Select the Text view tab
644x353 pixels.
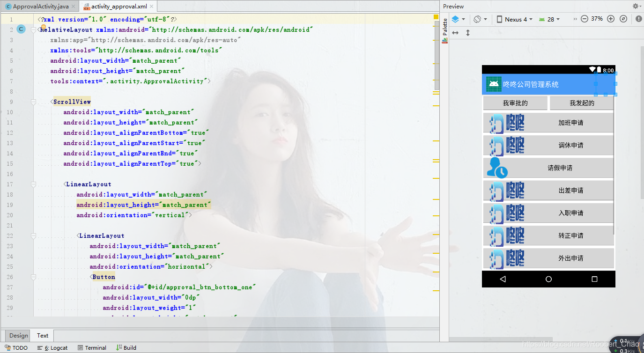(x=43, y=335)
